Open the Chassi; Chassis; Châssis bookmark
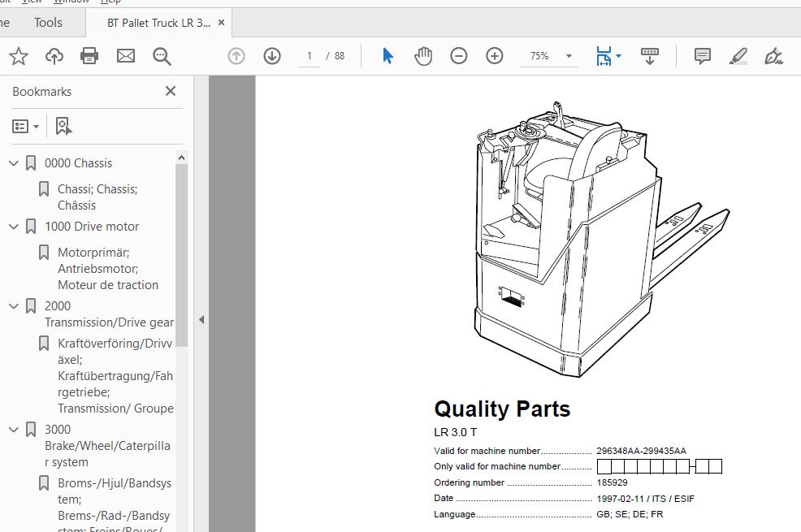Viewport: 801px width, 532px height. click(x=97, y=197)
